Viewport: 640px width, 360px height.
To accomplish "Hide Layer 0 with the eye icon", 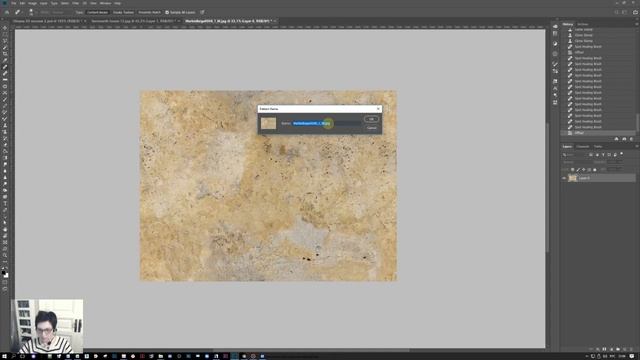I will (564, 178).
